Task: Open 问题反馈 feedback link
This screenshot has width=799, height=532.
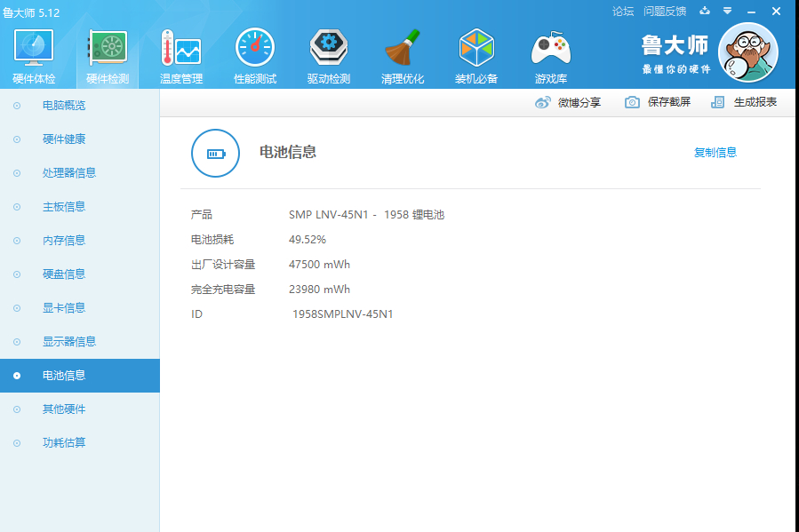Action: click(665, 12)
